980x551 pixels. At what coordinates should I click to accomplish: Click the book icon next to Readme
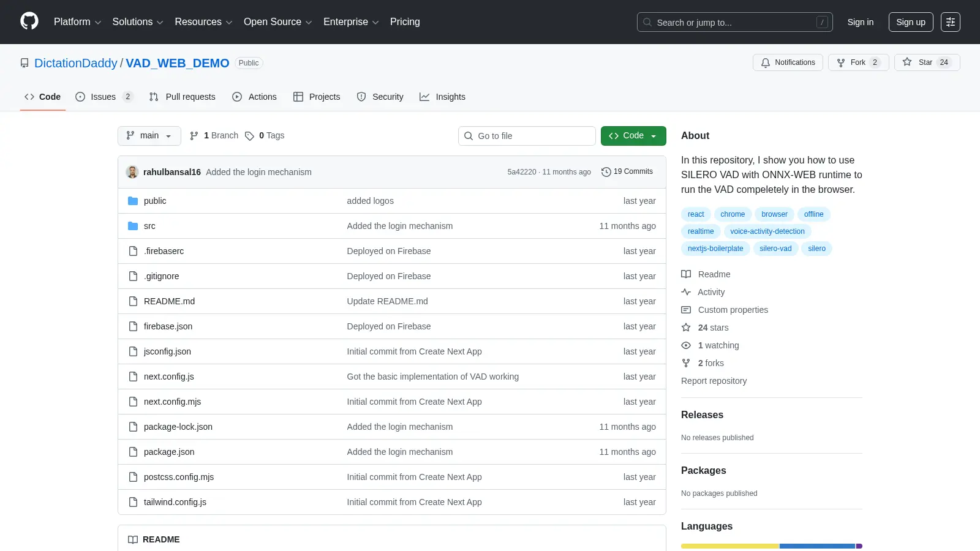[686, 274]
